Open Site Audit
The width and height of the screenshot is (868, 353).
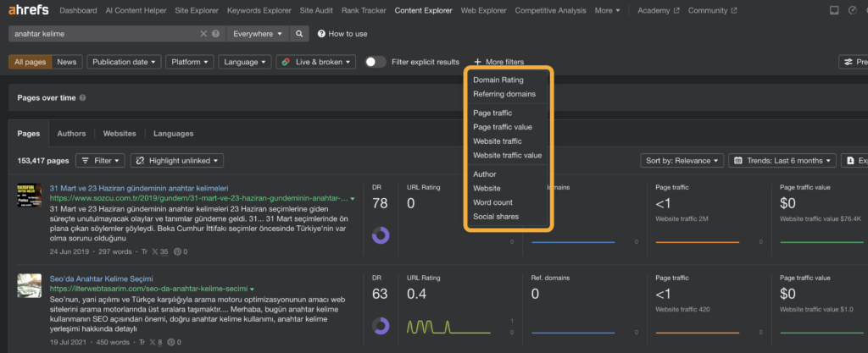click(316, 10)
